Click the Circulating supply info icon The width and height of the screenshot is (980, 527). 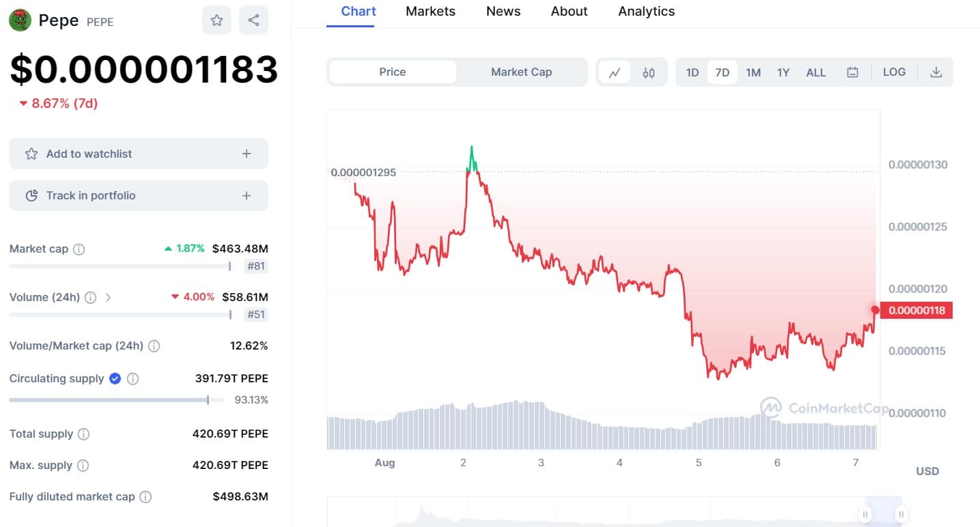click(133, 379)
